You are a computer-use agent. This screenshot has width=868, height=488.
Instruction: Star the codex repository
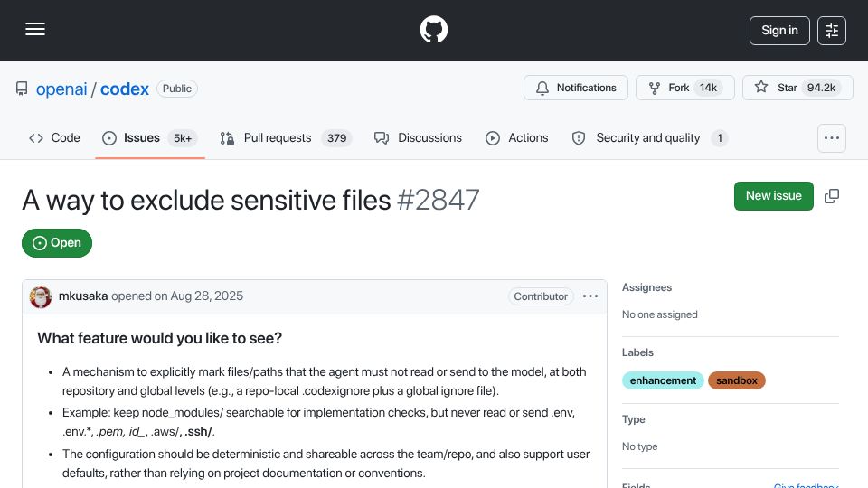tap(797, 88)
